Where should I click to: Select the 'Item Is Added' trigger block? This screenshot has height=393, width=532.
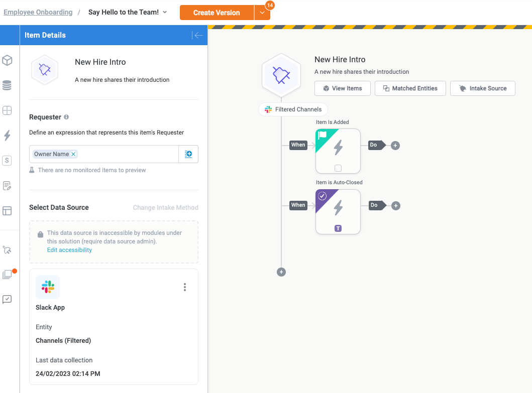click(338, 151)
